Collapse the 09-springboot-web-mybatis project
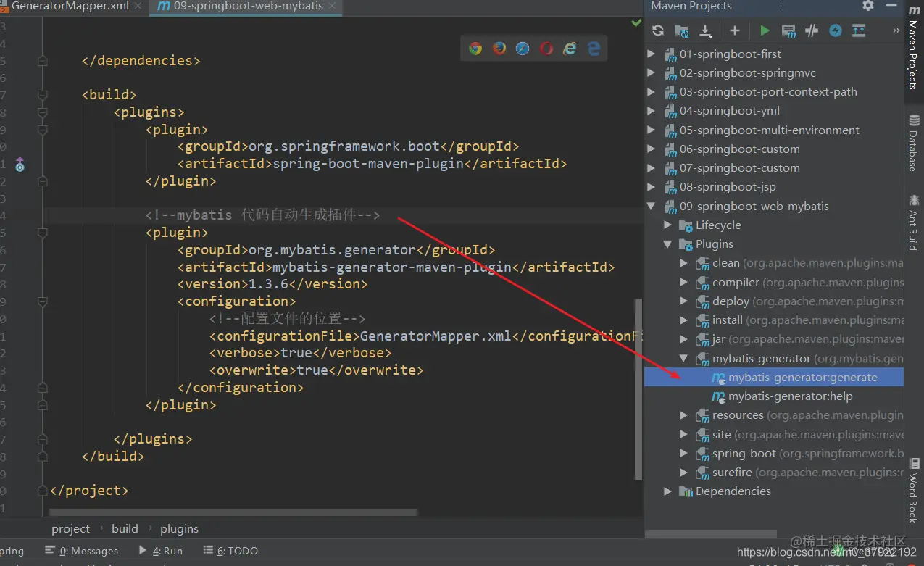Screen dimensions: 924x566 [651, 206]
